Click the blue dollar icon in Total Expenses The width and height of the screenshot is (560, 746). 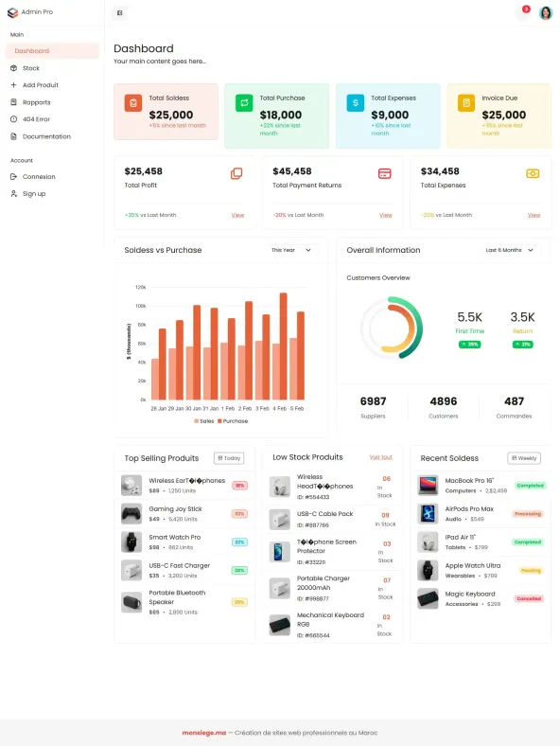point(355,103)
